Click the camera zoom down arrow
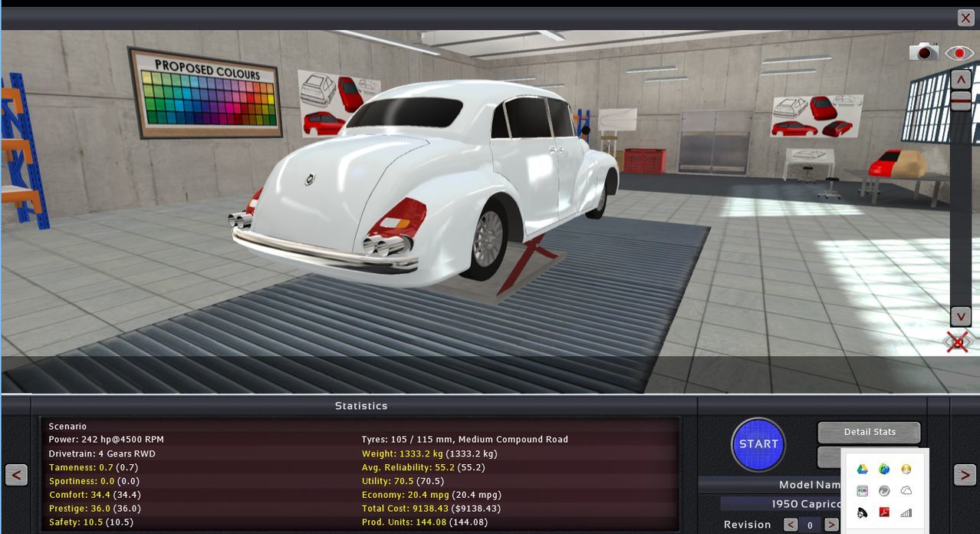The height and width of the screenshot is (534, 980). click(961, 316)
